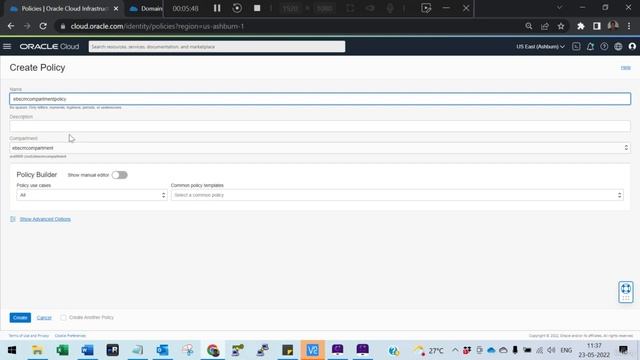This screenshot has width=640, height=360.
Task: Open the language globe icon
Action: [x=618, y=47]
